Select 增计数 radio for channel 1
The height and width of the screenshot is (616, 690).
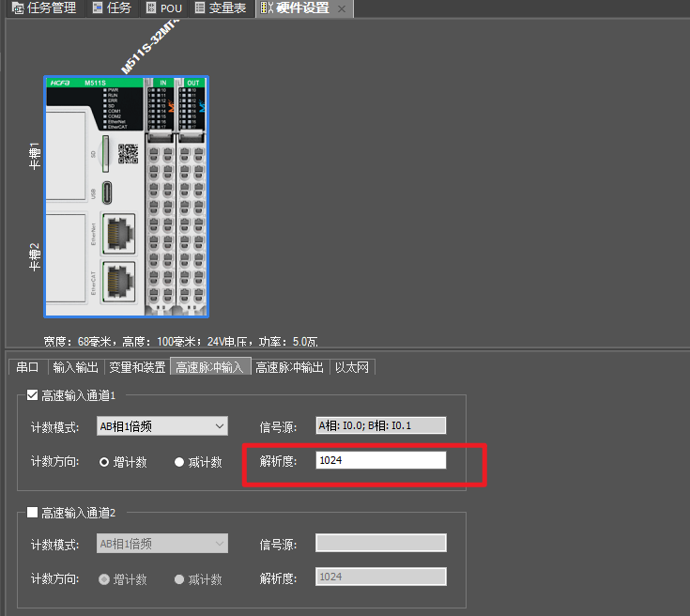[104, 462]
